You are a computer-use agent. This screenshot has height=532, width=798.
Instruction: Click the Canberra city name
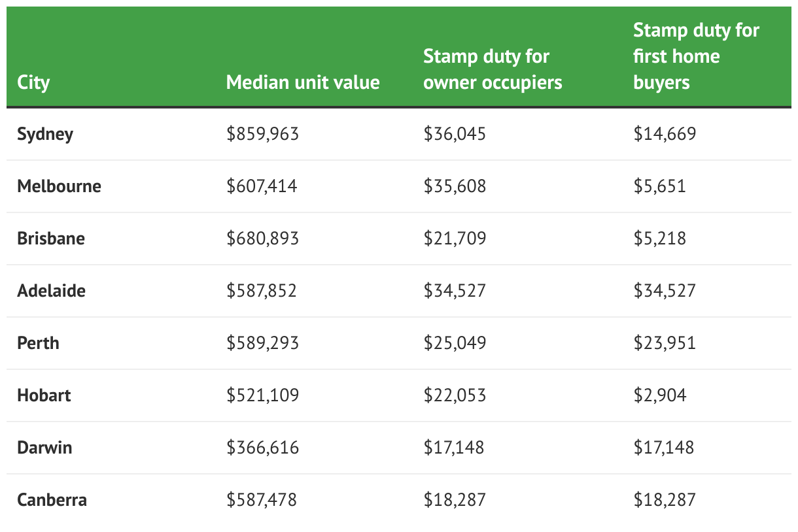pyautogui.click(x=52, y=500)
